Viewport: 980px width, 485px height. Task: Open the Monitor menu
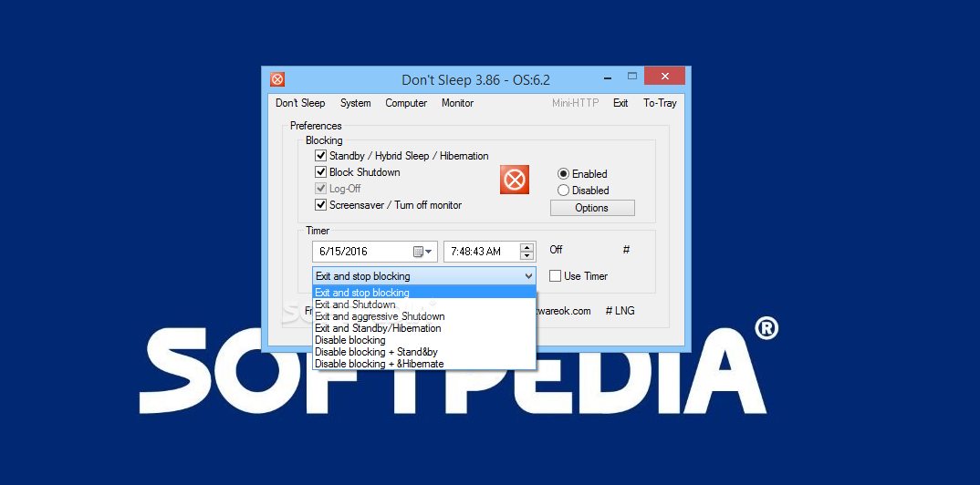pos(457,103)
